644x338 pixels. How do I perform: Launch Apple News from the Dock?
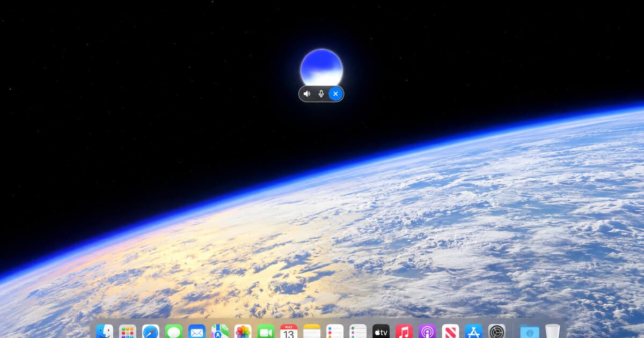(450, 331)
